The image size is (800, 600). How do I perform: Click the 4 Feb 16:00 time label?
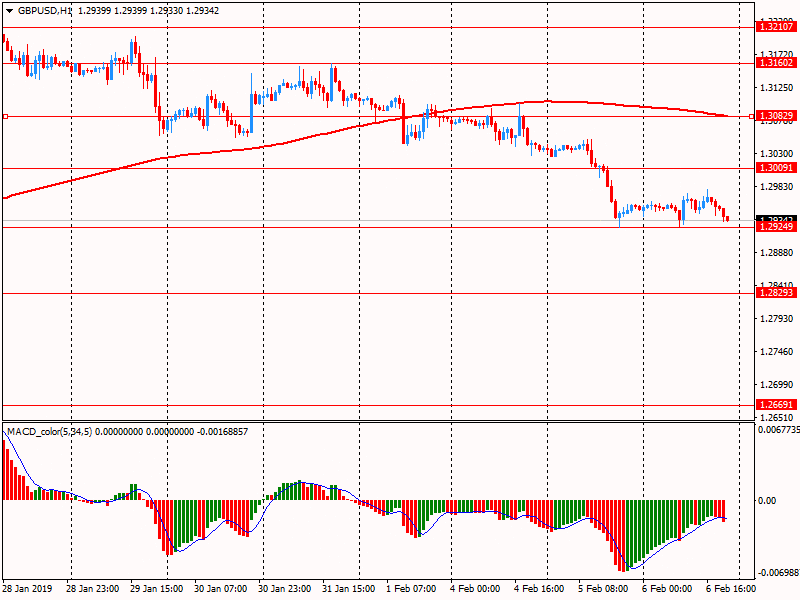pyautogui.click(x=538, y=590)
